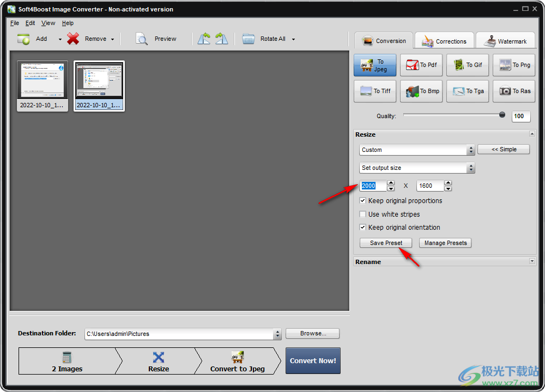Click the Browse... button

(x=312, y=333)
